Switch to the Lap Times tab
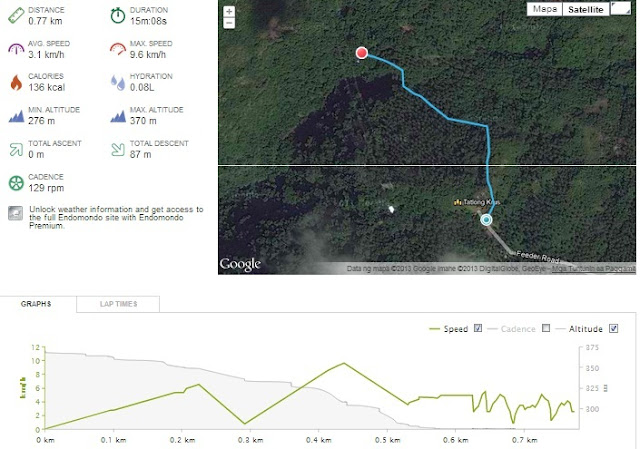This screenshot has height=449, width=640. 118,302
